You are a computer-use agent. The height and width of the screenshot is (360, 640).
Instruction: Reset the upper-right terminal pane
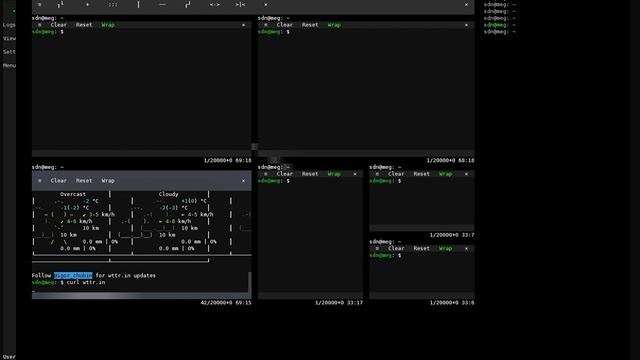pyautogui.click(x=310, y=25)
